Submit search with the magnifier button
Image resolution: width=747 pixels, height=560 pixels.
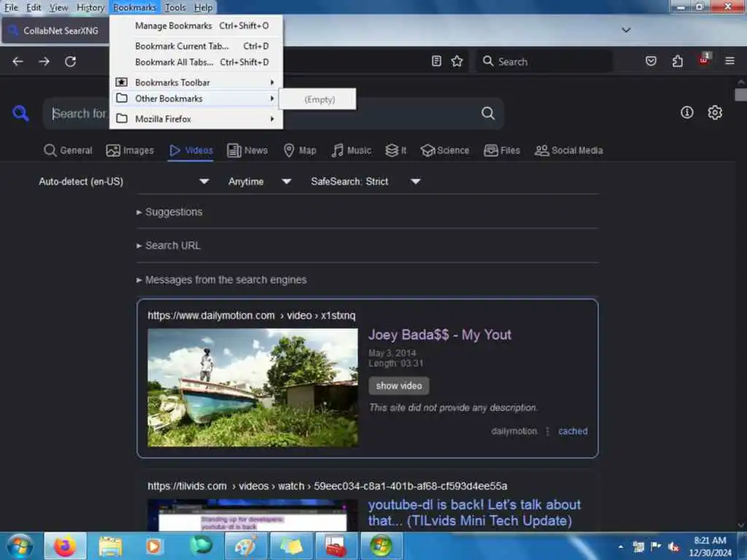488,113
